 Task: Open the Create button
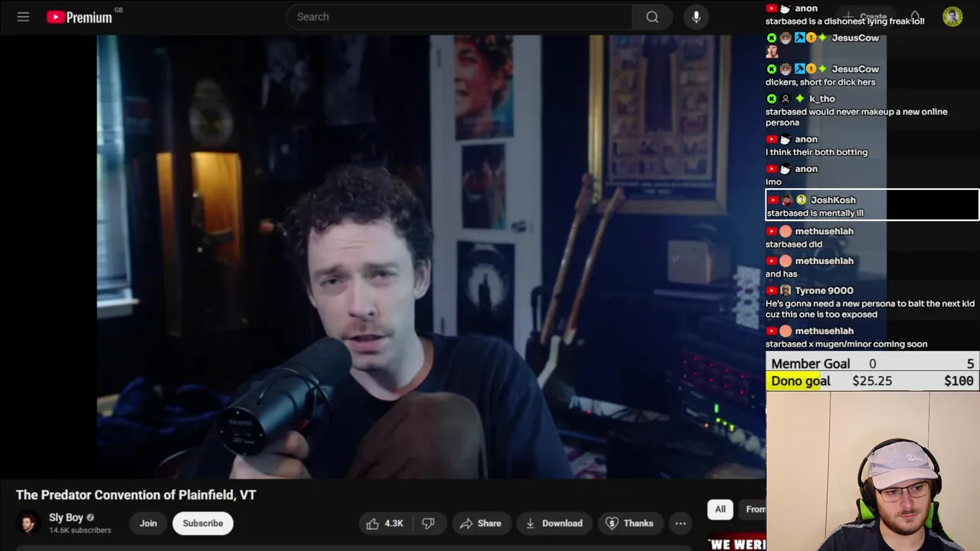click(x=866, y=17)
